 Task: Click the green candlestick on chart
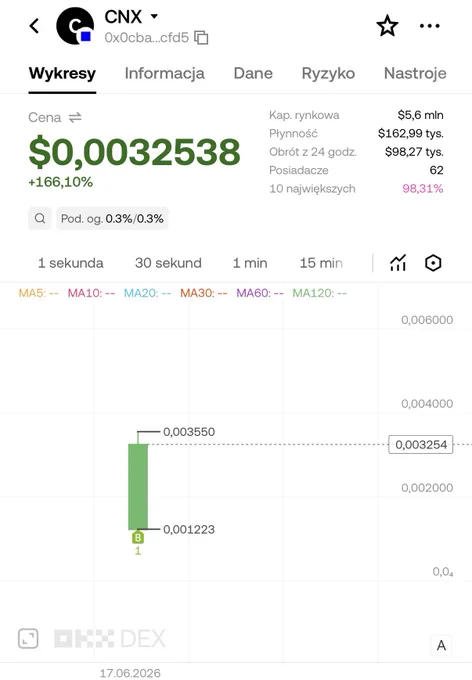pyautogui.click(x=138, y=487)
